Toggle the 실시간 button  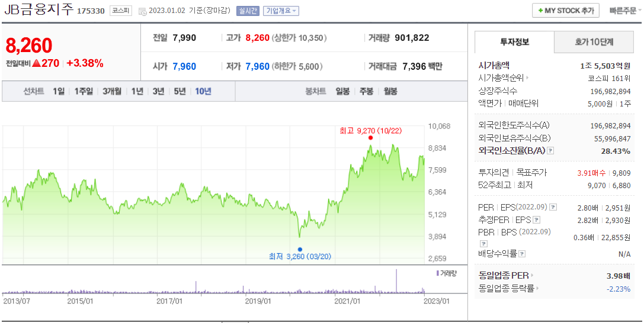pyautogui.click(x=248, y=11)
